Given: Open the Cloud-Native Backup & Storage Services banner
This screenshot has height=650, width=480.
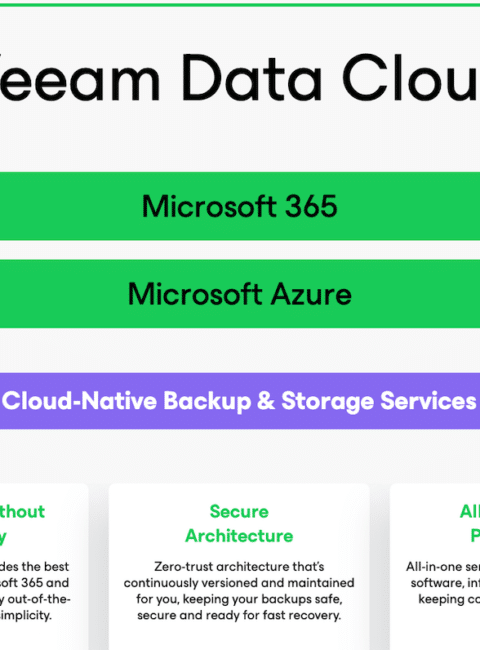Looking at the screenshot, I should [240, 401].
